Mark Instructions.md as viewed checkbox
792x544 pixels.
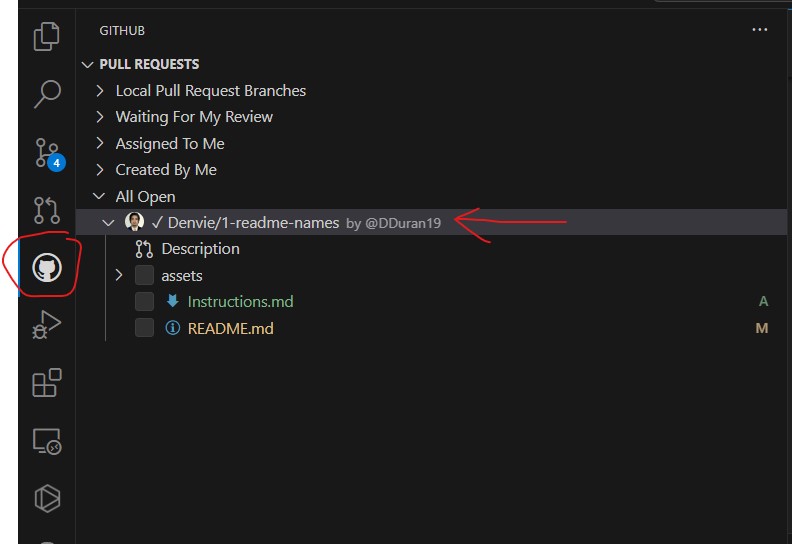tap(145, 301)
